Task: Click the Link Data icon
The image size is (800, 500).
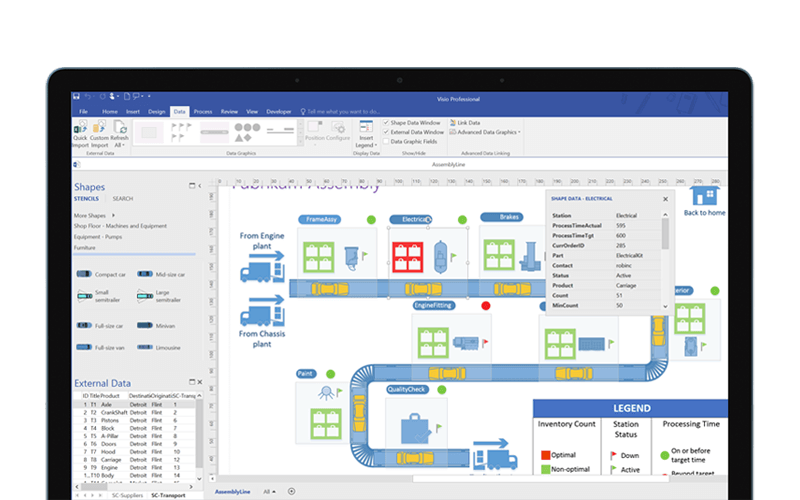Action: point(452,122)
